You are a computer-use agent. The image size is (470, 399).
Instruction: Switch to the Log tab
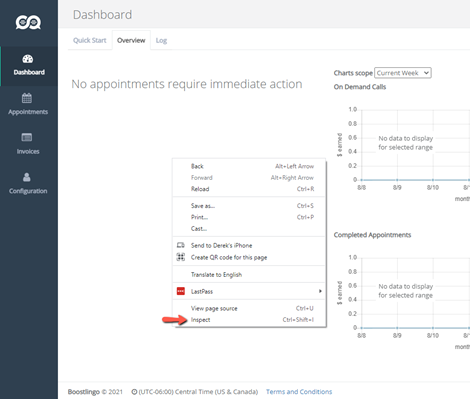[x=161, y=41]
